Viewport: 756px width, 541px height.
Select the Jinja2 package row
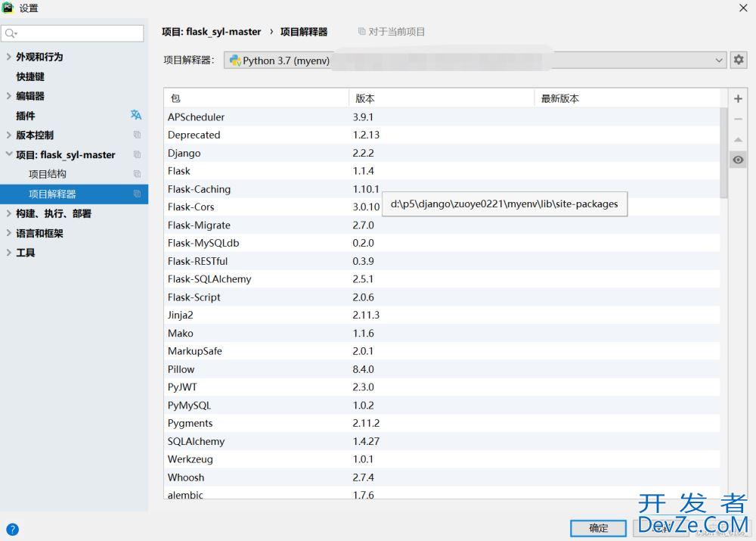[x=442, y=315]
